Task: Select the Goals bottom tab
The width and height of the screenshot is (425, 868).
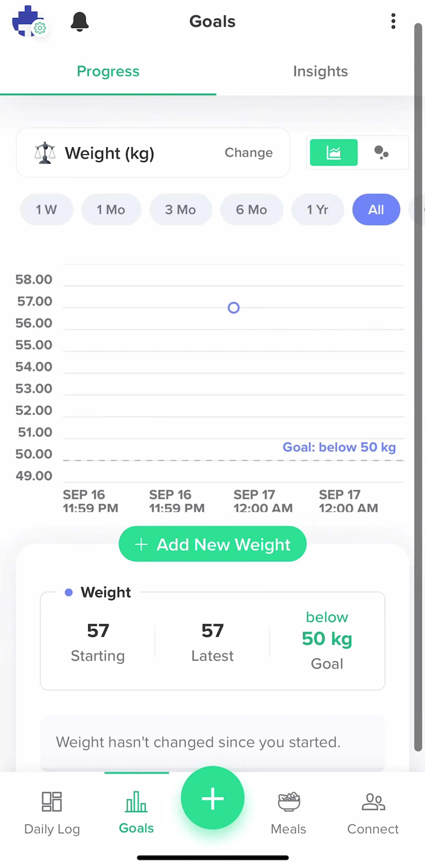Action: coord(136,812)
